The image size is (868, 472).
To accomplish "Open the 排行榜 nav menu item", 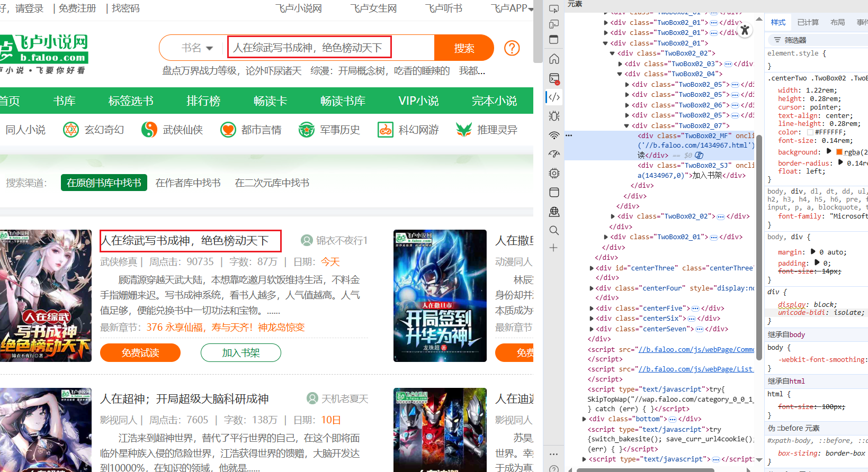I will [x=203, y=101].
